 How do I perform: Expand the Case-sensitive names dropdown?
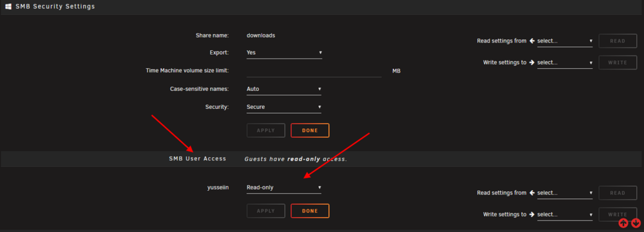284,89
